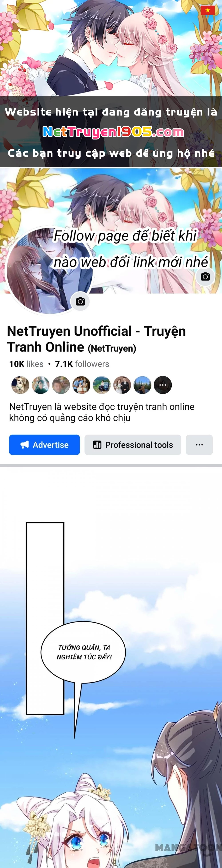222x868 pixels.
Task: Click the Vietnam flag icon
Action: click(x=208, y=10)
